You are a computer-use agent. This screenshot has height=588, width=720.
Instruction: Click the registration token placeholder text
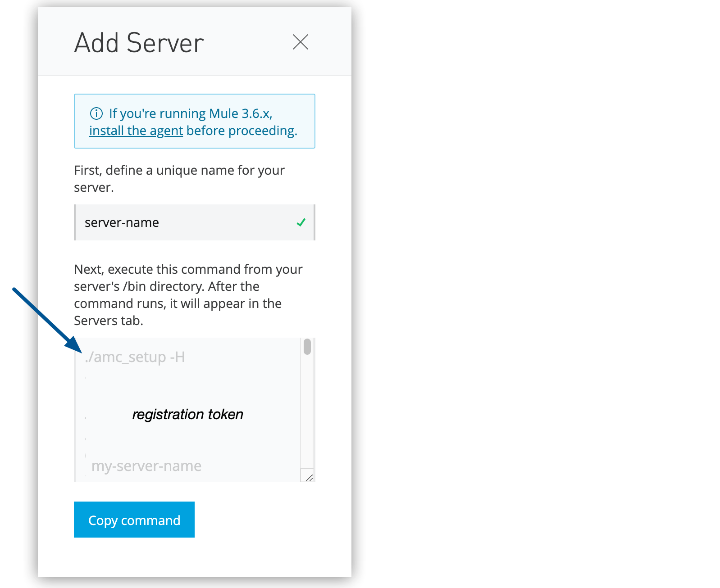click(x=187, y=414)
